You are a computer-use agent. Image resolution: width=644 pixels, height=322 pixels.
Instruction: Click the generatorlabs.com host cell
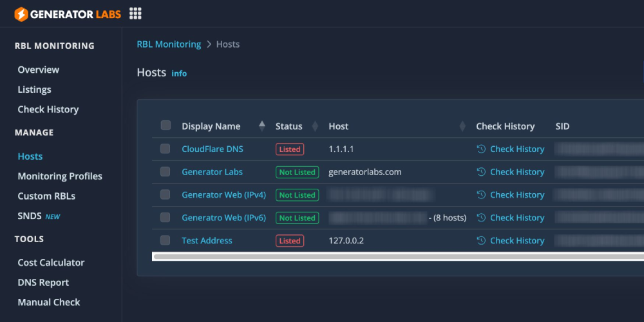pos(365,172)
